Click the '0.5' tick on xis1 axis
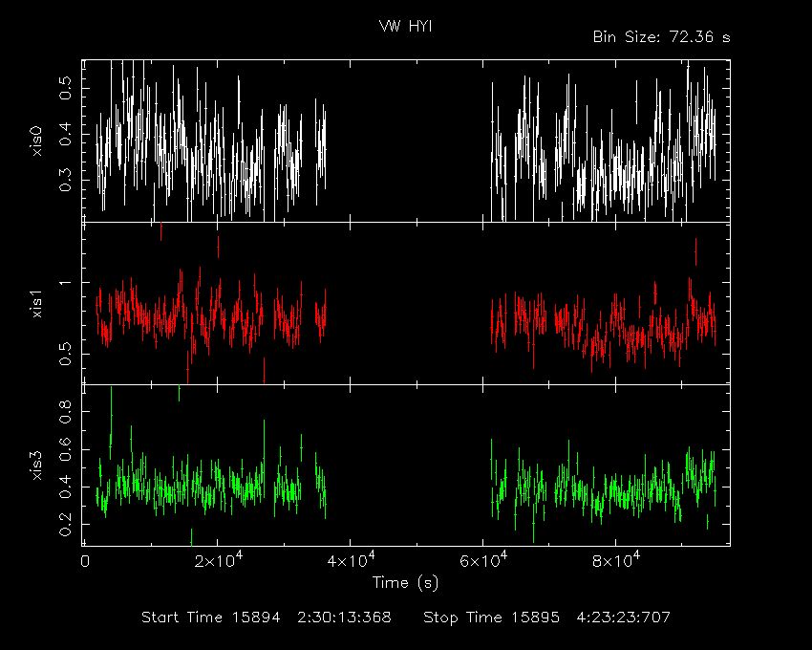The width and height of the screenshot is (812, 650). tap(65, 354)
